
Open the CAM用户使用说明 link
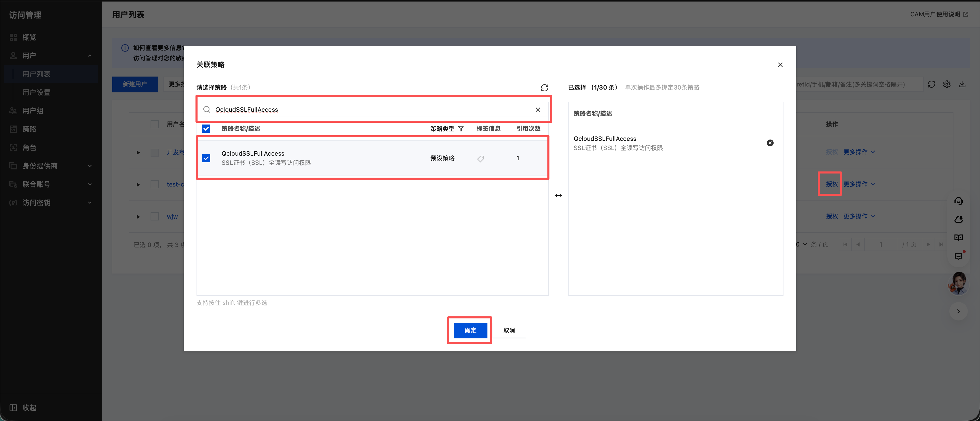(x=939, y=15)
